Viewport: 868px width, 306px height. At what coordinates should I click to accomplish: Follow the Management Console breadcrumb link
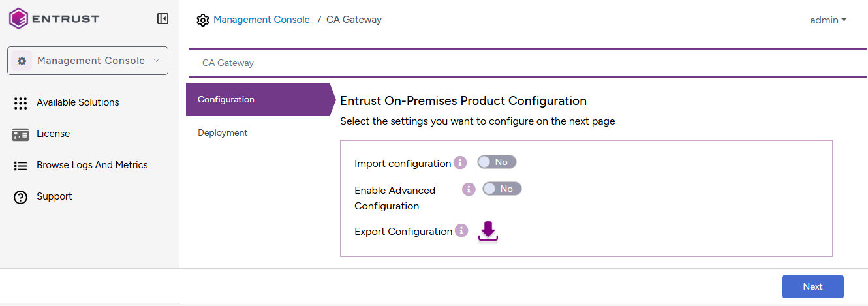261,20
